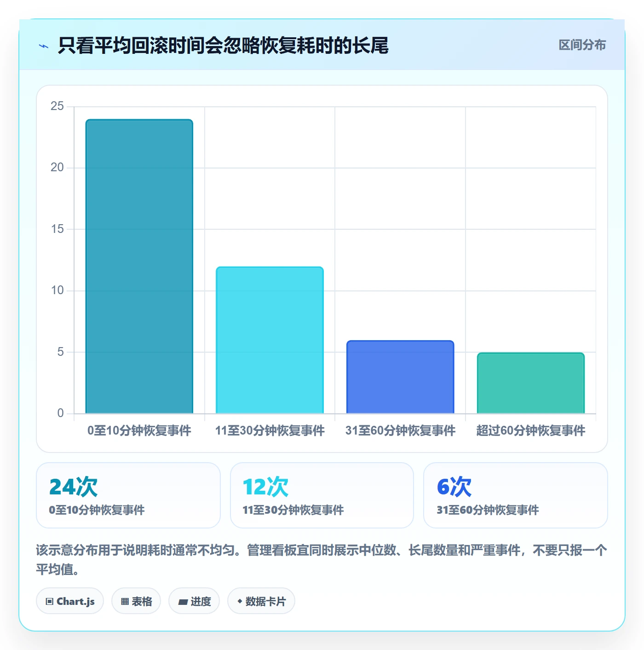Select the 表格 tag chip
644x650 pixels.
click(x=136, y=601)
